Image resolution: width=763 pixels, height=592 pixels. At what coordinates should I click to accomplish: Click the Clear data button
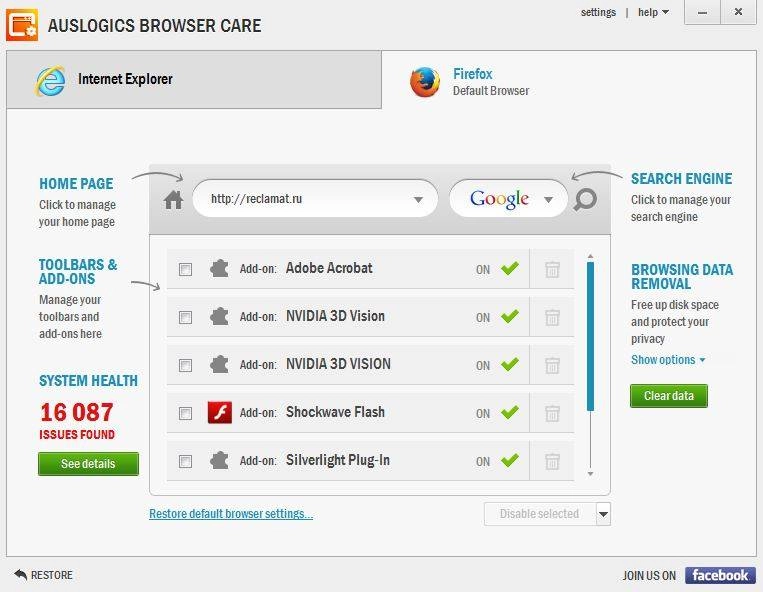click(669, 395)
